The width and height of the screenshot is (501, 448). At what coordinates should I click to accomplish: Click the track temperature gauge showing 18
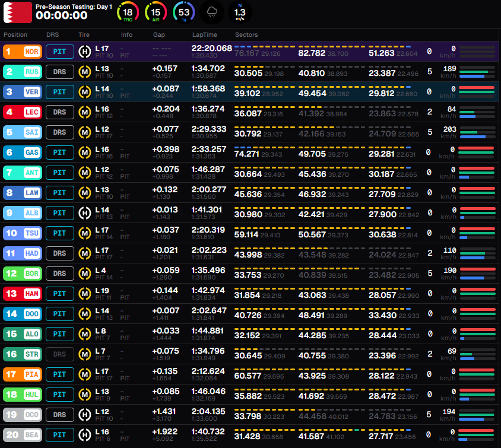[128, 13]
